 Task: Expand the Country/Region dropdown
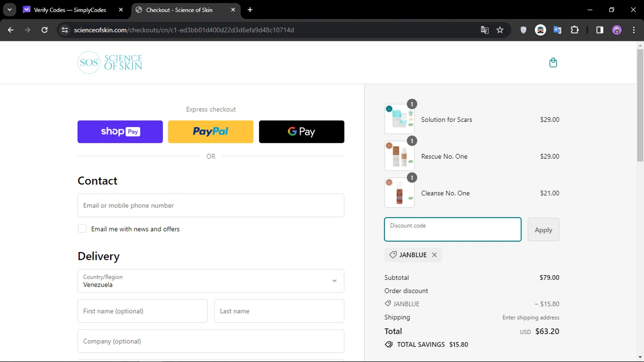point(211,281)
